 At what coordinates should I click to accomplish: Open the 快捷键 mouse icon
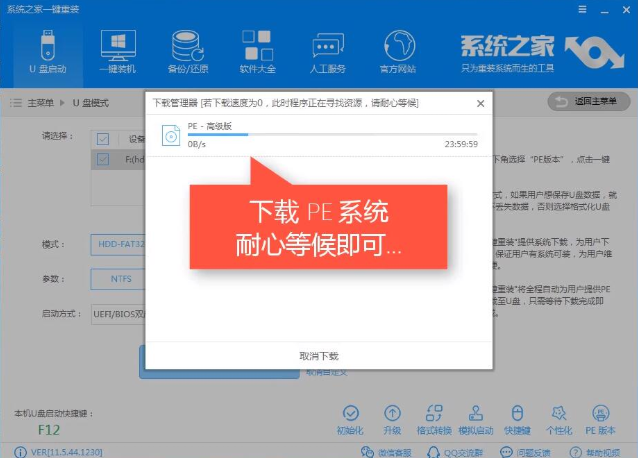[x=517, y=418]
